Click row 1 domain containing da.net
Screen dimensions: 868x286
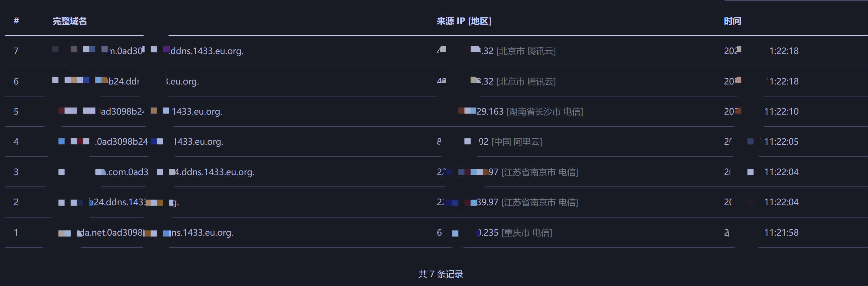(x=145, y=233)
